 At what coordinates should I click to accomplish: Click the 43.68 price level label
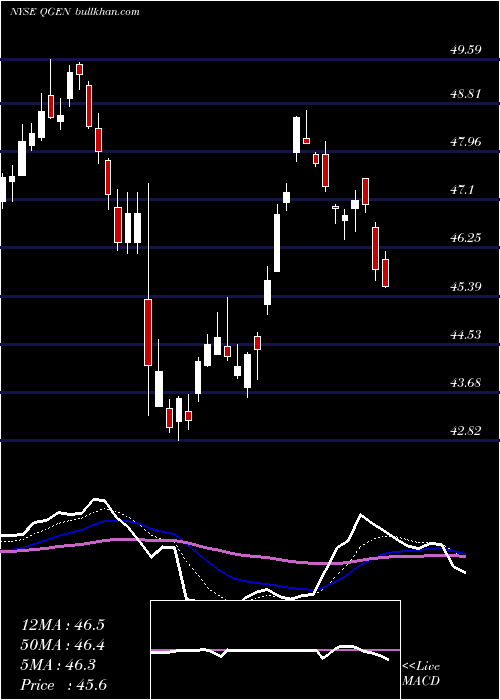(465, 383)
